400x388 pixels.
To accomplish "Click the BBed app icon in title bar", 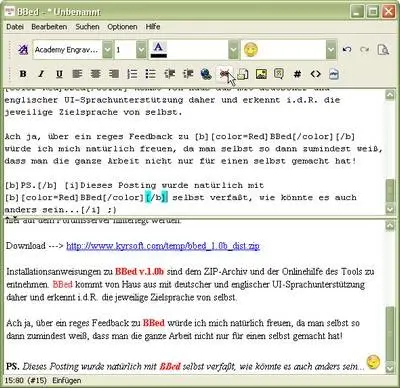I will coord(9,12).
